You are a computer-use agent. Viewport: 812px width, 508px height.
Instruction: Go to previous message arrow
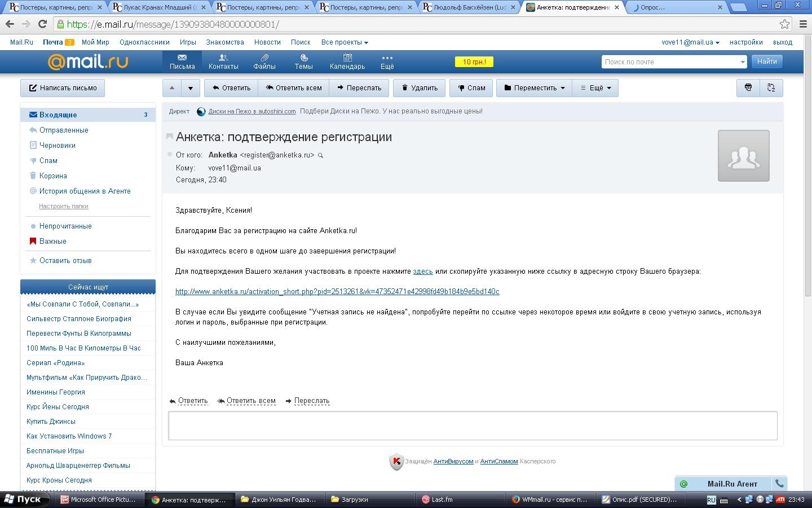click(172, 87)
